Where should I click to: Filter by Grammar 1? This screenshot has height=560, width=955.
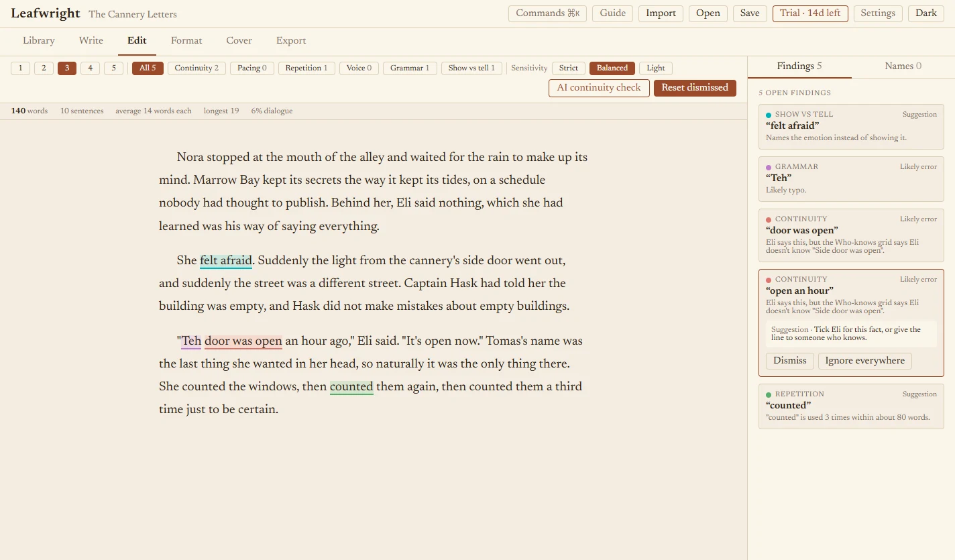(x=410, y=68)
